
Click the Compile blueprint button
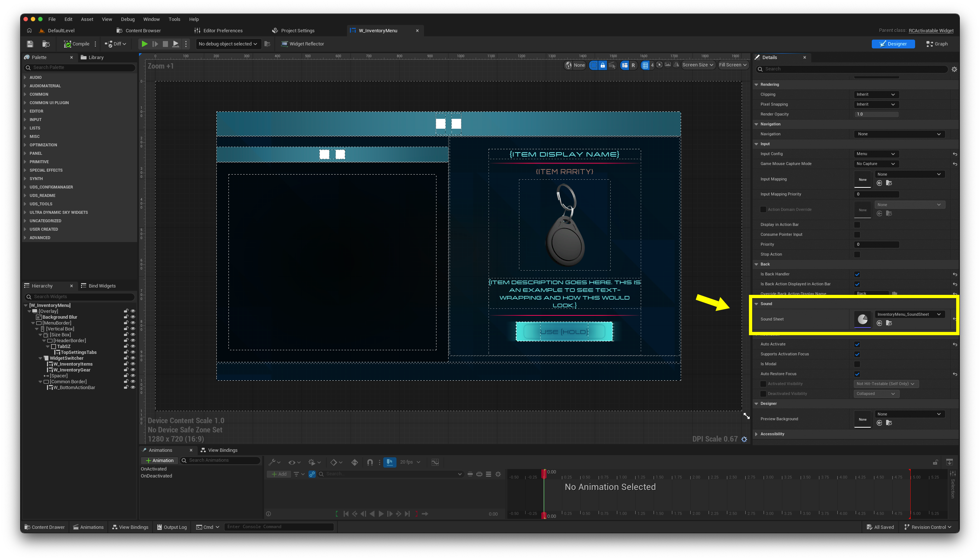76,44
